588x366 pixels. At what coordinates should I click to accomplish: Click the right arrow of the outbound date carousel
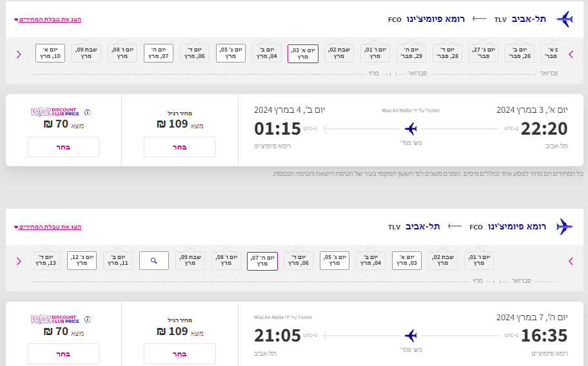point(19,55)
